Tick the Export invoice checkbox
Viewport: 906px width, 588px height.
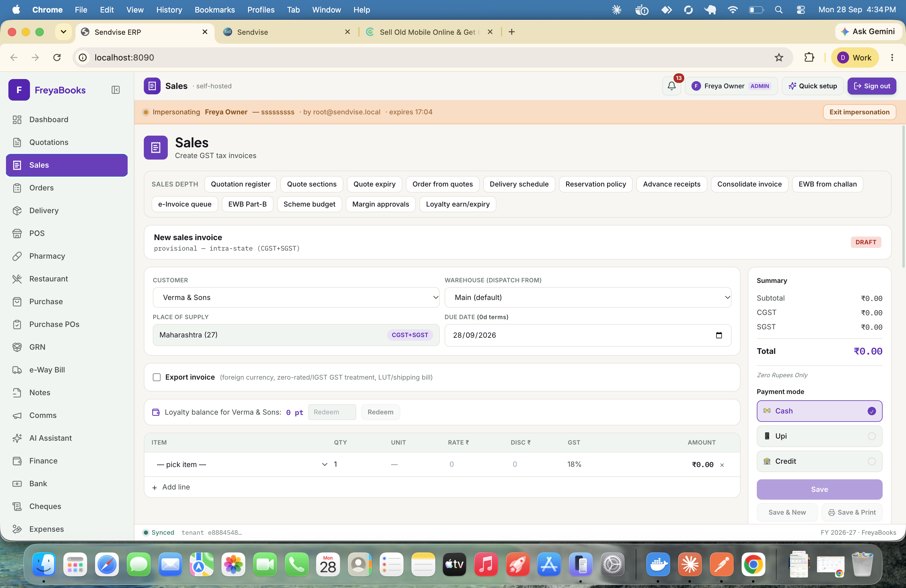pyautogui.click(x=156, y=377)
